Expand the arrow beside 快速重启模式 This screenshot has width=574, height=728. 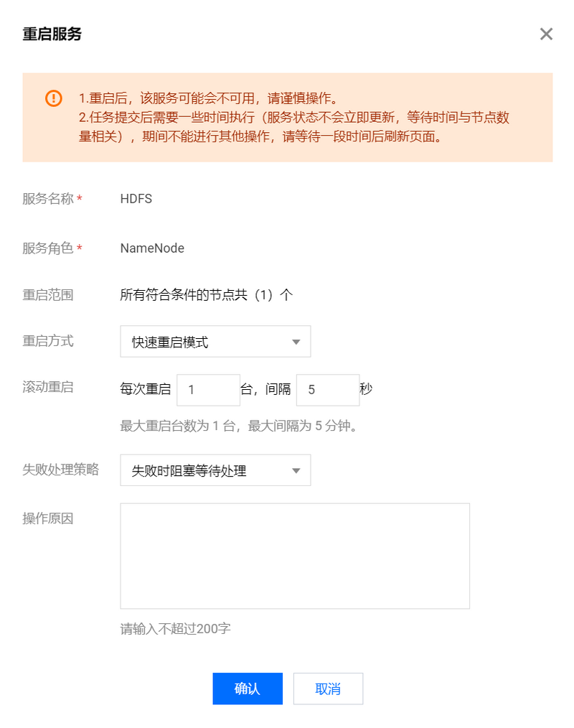[x=296, y=342]
